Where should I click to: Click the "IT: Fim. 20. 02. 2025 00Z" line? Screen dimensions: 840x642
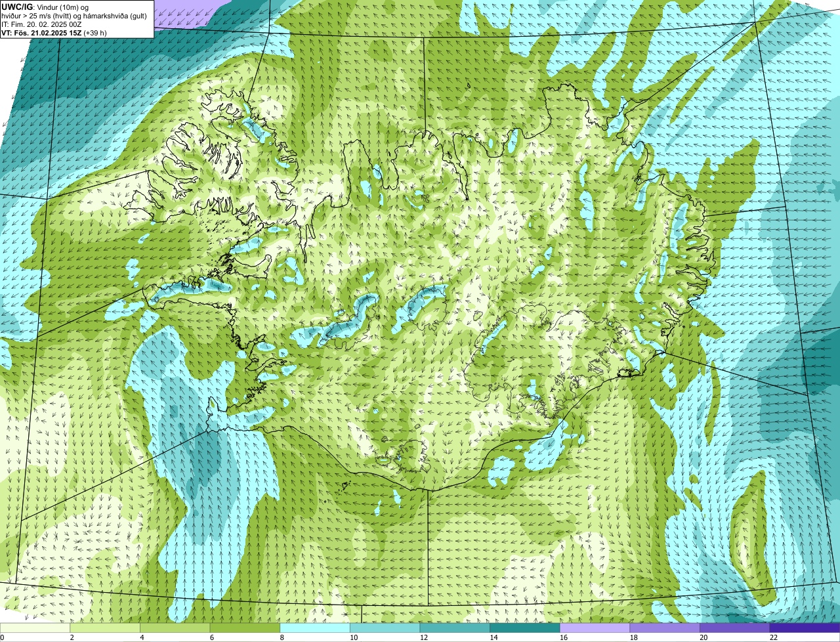[41, 24]
